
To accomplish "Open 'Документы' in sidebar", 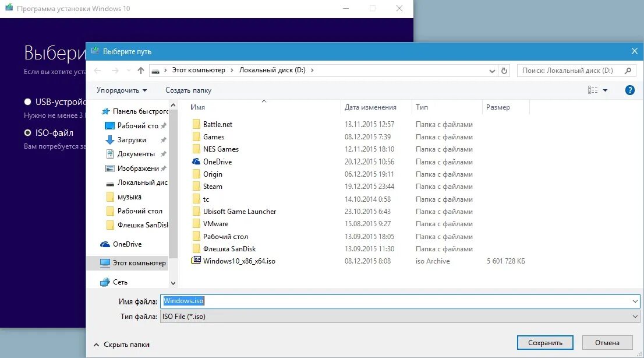I will pyautogui.click(x=136, y=154).
